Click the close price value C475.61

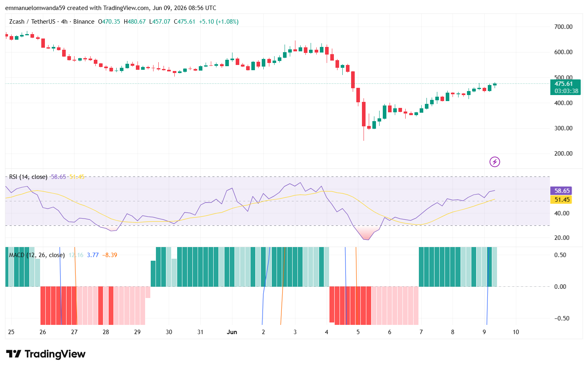pyautogui.click(x=184, y=22)
